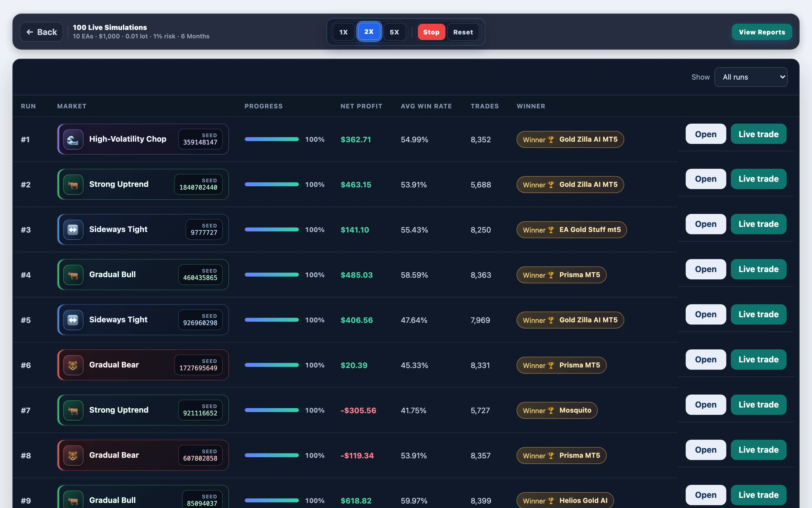The image size is (812, 508).
Task: Open View Reports
Action: (x=762, y=32)
